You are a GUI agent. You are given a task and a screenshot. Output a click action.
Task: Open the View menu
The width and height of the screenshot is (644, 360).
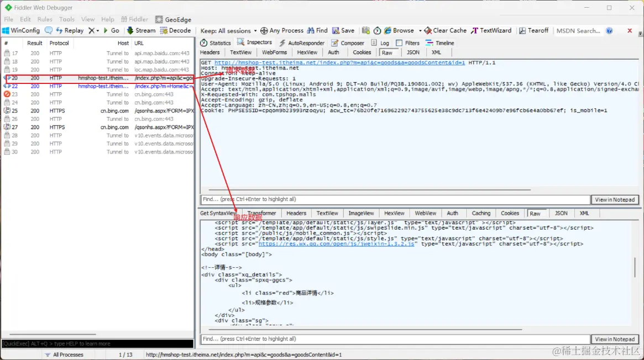click(x=87, y=19)
